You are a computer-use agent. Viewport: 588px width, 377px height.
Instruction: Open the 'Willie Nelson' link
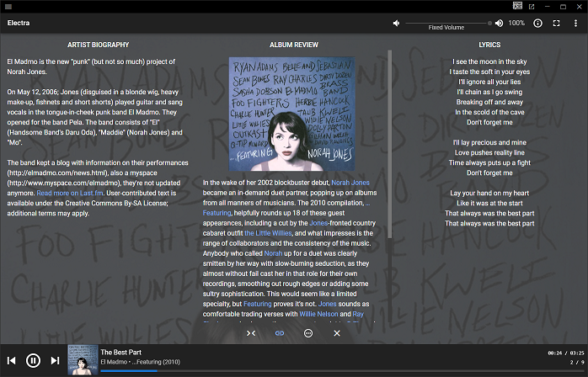(318, 314)
